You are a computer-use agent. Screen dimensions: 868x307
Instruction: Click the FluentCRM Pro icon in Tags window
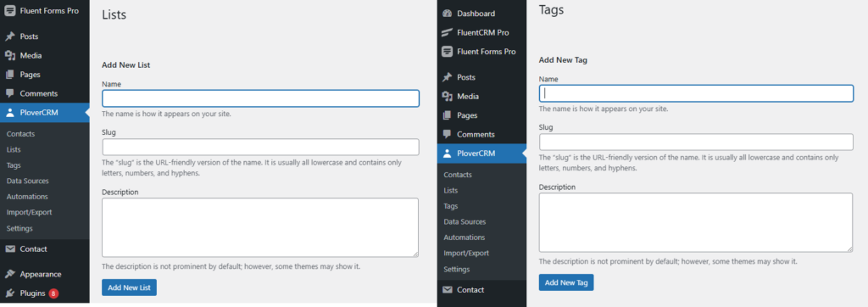click(448, 32)
